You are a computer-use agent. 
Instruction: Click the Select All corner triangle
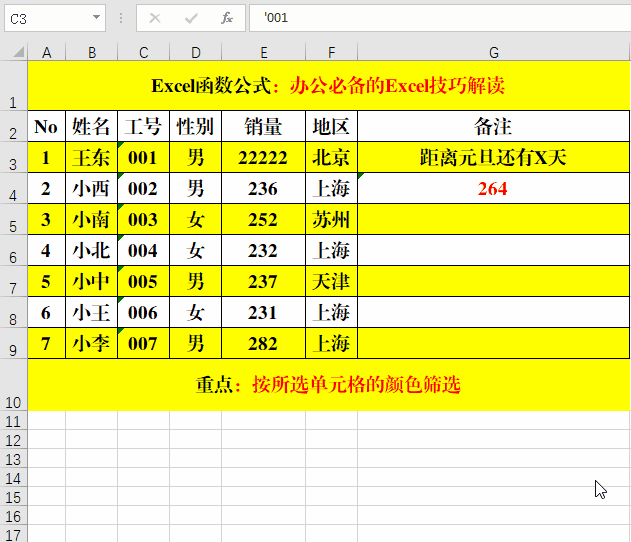(18, 52)
